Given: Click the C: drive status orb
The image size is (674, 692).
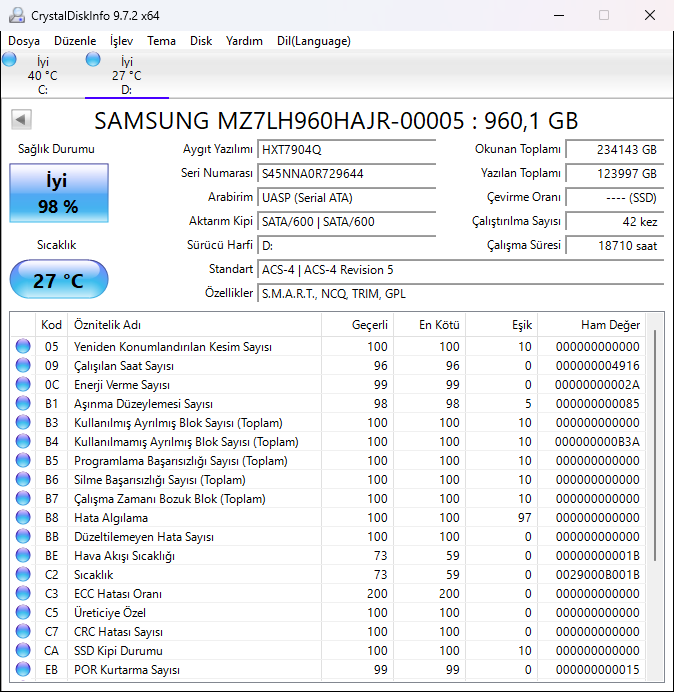Looking at the screenshot, I should [x=10, y=59].
